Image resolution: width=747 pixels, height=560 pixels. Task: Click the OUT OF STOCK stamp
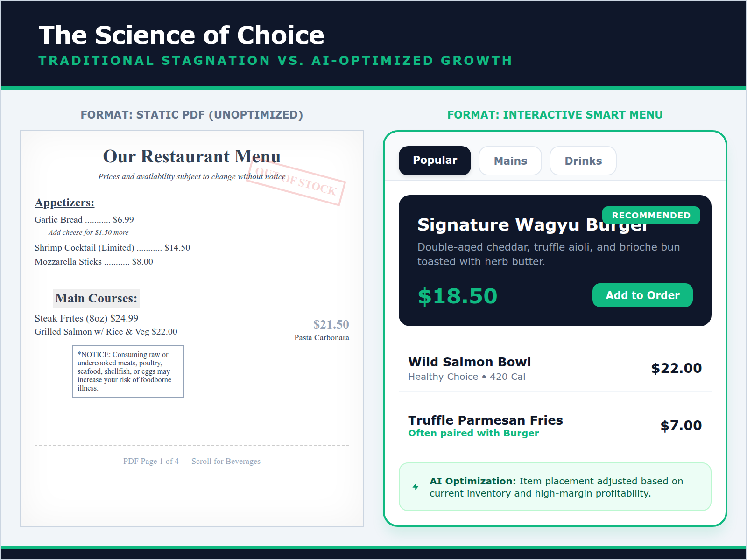[296, 185]
